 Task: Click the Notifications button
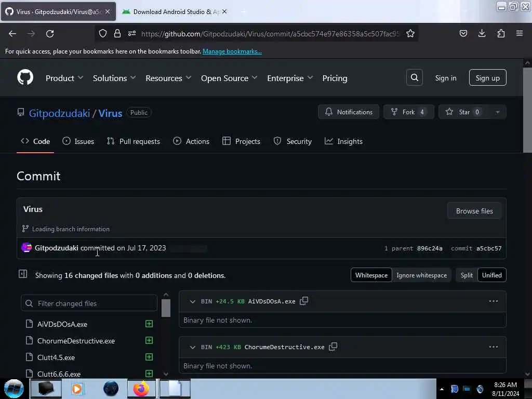pos(349,112)
